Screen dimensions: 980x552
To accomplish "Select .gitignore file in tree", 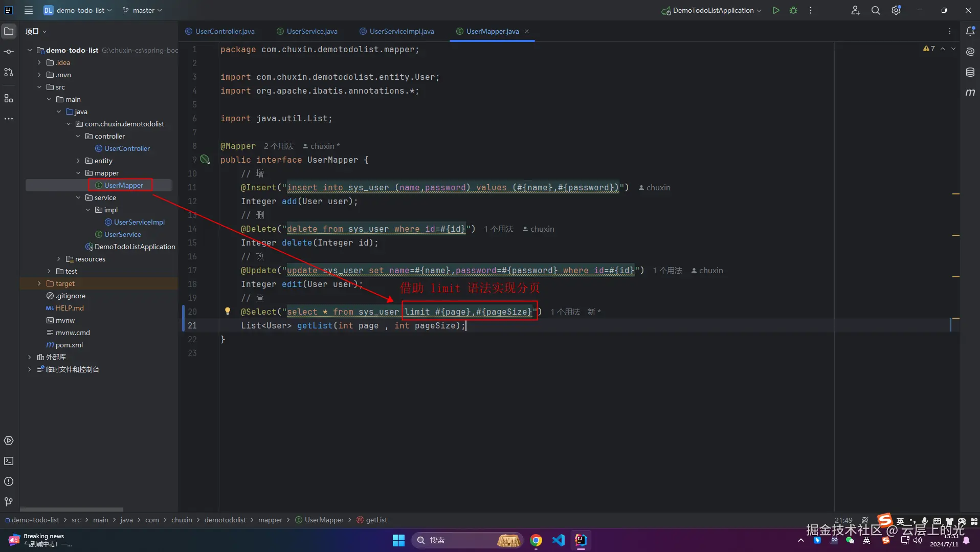I will coord(66,296).
